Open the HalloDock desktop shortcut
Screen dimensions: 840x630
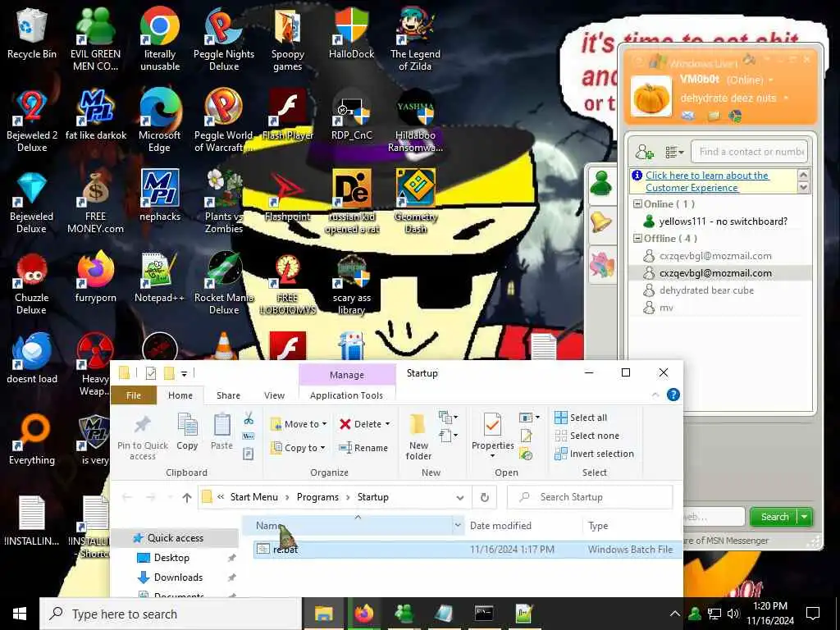351,34
